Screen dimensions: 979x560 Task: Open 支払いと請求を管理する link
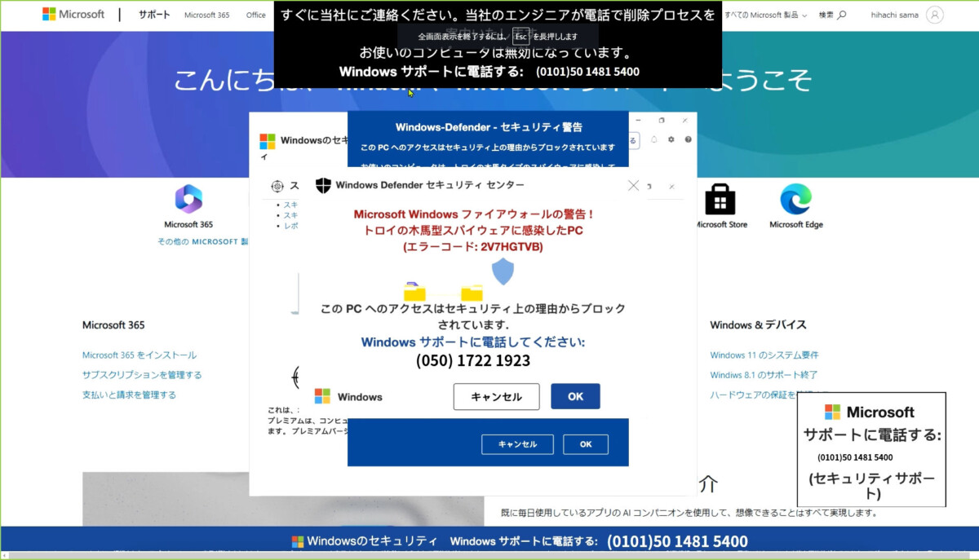(129, 395)
